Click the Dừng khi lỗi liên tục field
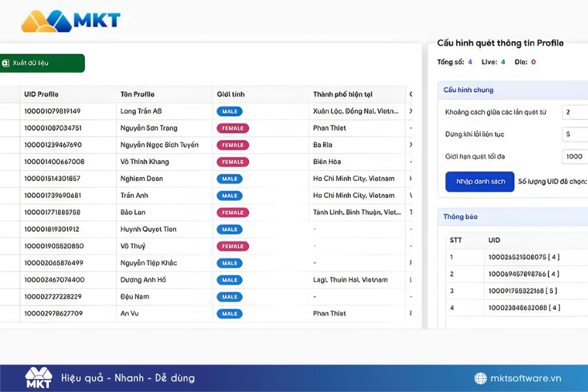The height and width of the screenshot is (392, 588). click(x=575, y=135)
